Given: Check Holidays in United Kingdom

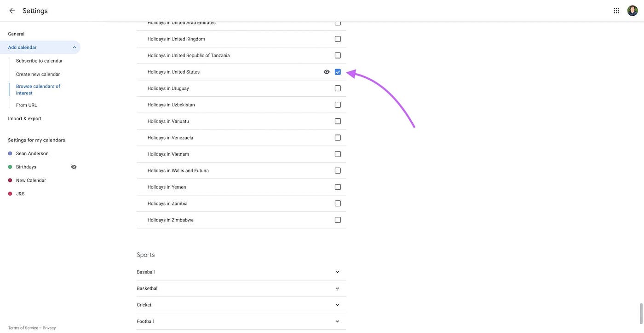Looking at the screenshot, I should [x=338, y=39].
